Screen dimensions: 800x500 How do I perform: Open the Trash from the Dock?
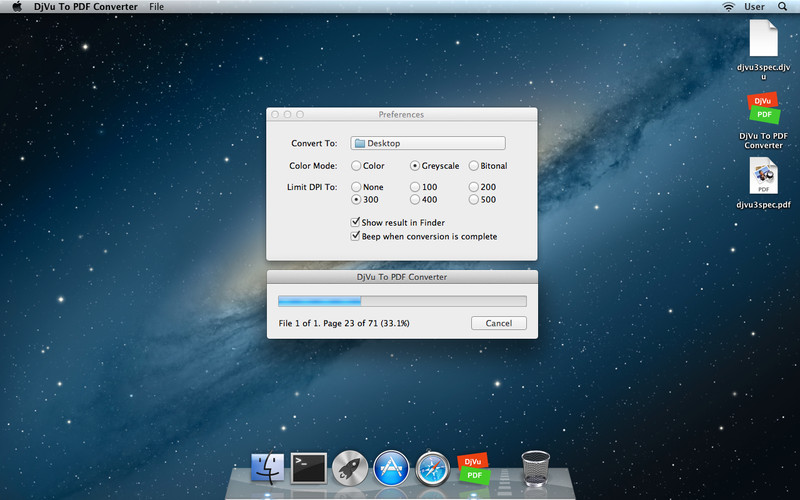click(536, 468)
